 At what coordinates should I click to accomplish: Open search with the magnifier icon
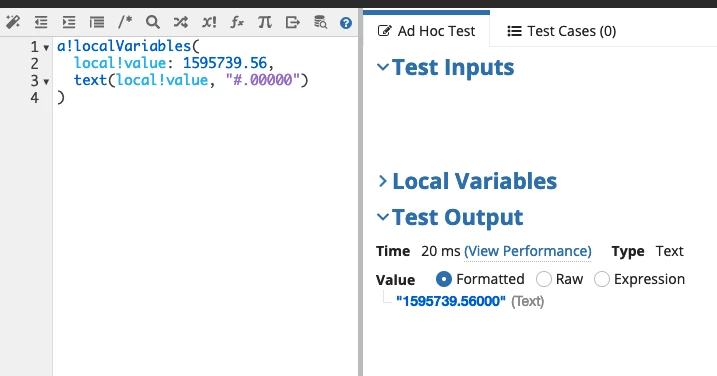click(153, 22)
